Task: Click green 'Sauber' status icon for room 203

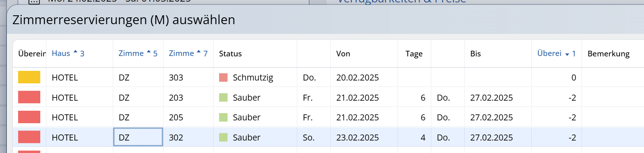Action: (223, 97)
